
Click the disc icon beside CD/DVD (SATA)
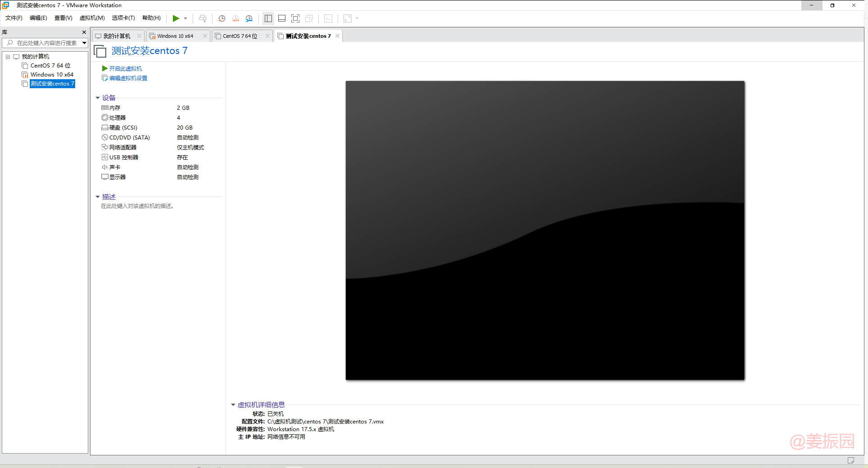pyautogui.click(x=105, y=137)
